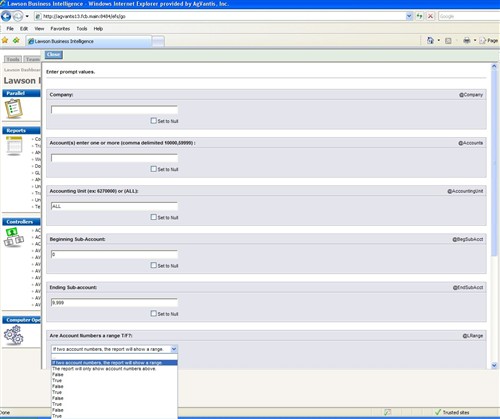Select 'If two account numbers' range option

click(114, 363)
